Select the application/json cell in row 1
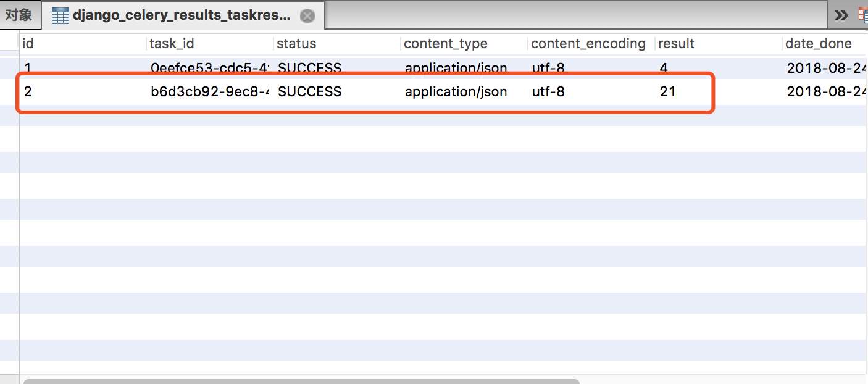 (456, 67)
